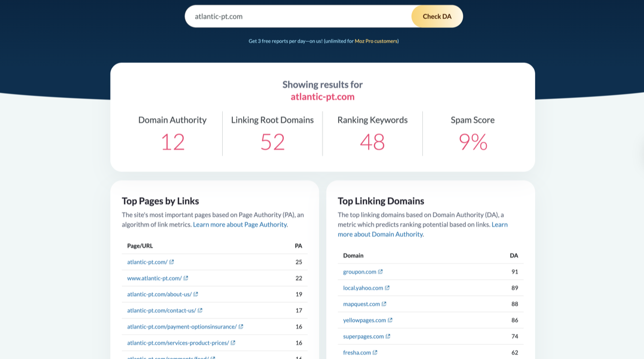Click PA value 22 for www.atlantic-pt.com/
Viewport: 644px width, 359px height.
[299, 278]
